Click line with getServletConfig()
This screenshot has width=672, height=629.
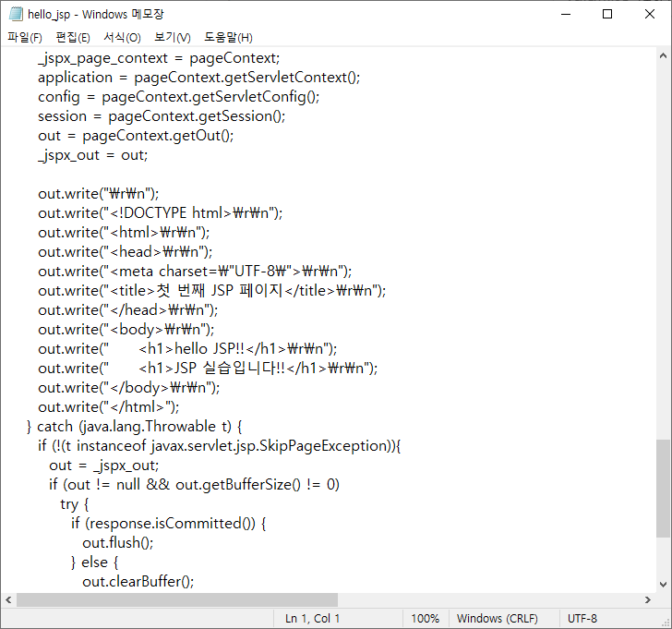tap(179, 97)
